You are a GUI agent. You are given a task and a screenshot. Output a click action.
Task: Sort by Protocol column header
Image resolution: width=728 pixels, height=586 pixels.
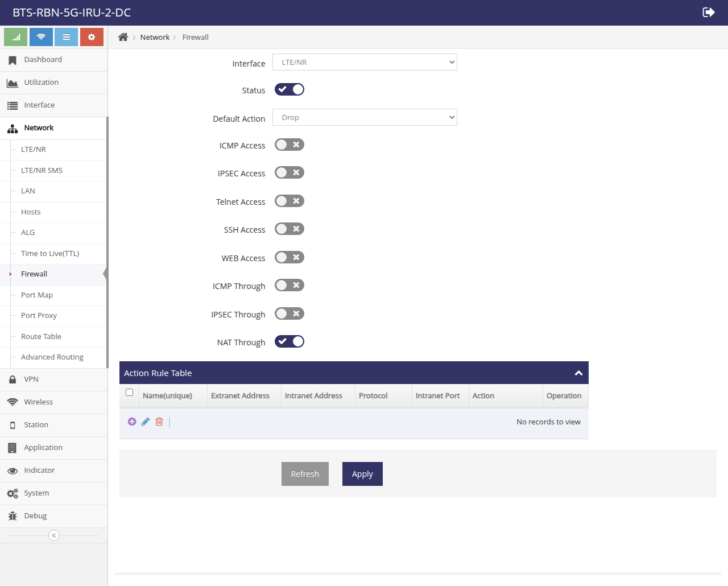pos(383,396)
